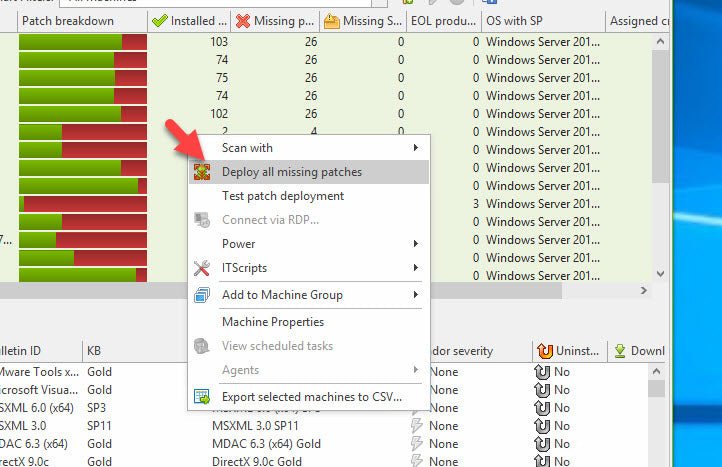Click severity bolt icon in MSXML 3.0 row
Image resolution: width=722 pixels, height=467 pixels.
[417, 426]
